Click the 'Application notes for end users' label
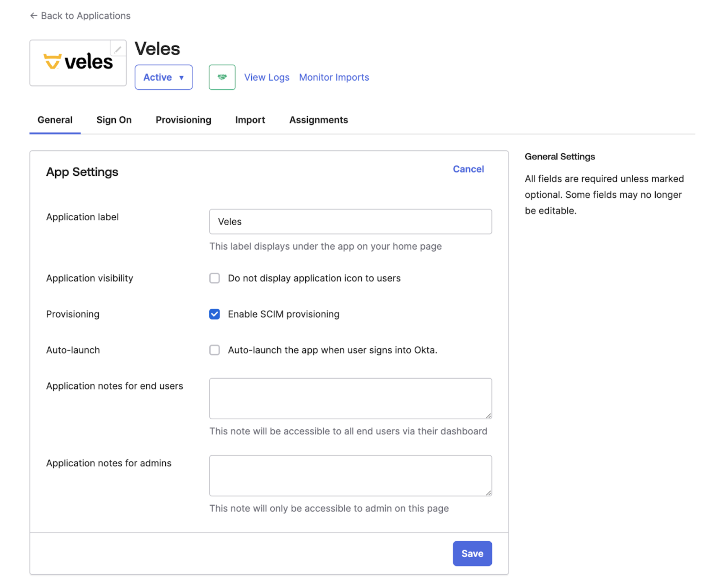 115,386
